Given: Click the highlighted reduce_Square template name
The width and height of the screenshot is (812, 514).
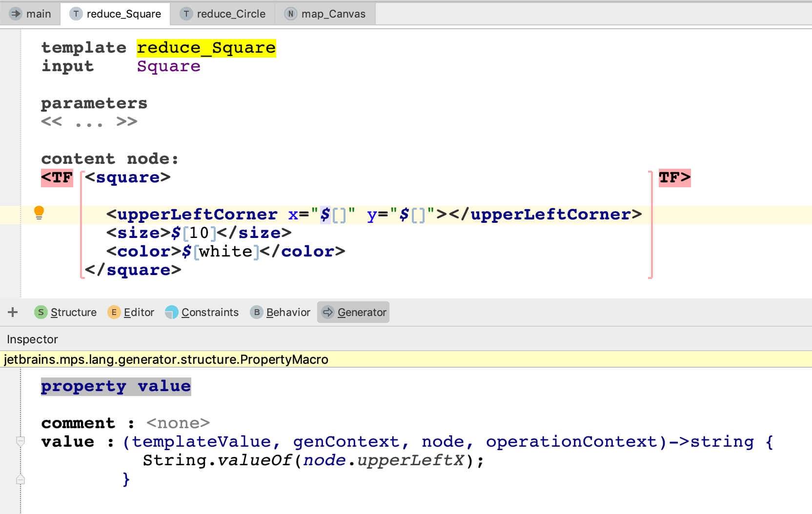Looking at the screenshot, I should click(206, 48).
